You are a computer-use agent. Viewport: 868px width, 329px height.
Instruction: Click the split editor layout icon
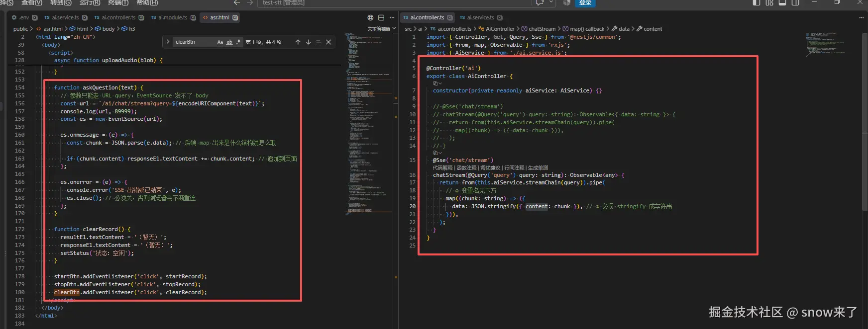[x=381, y=17]
